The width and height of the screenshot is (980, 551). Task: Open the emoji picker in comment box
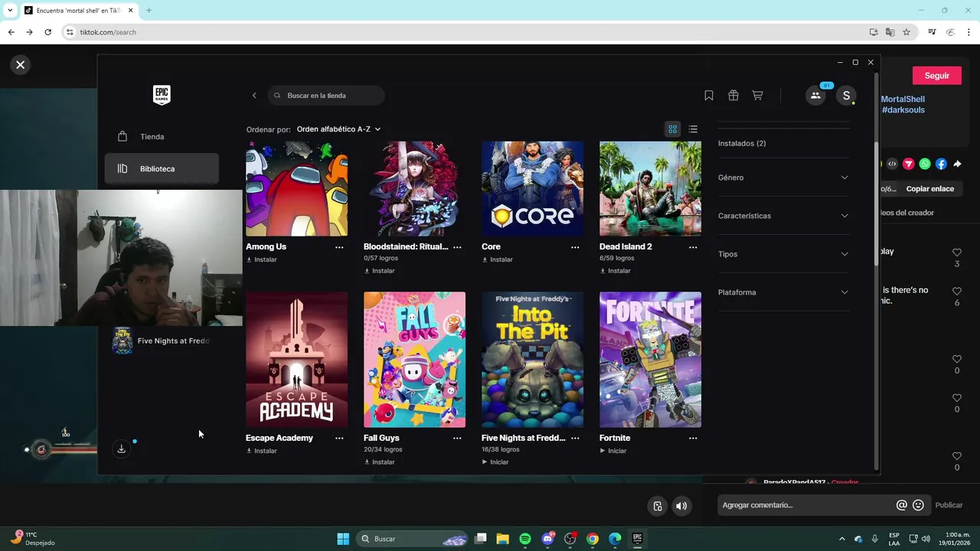point(919,505)
